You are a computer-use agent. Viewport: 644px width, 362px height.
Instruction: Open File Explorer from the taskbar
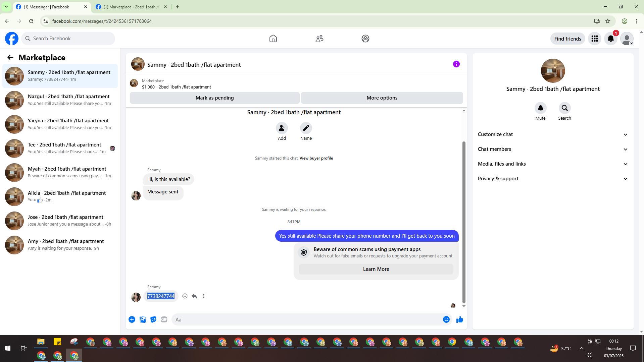pyautogui.click(x=41, y=342)
